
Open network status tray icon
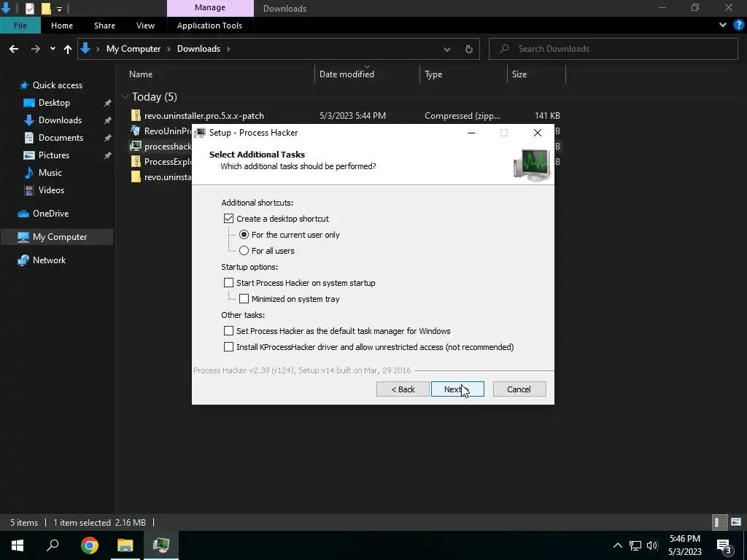(x=635, y=545)
